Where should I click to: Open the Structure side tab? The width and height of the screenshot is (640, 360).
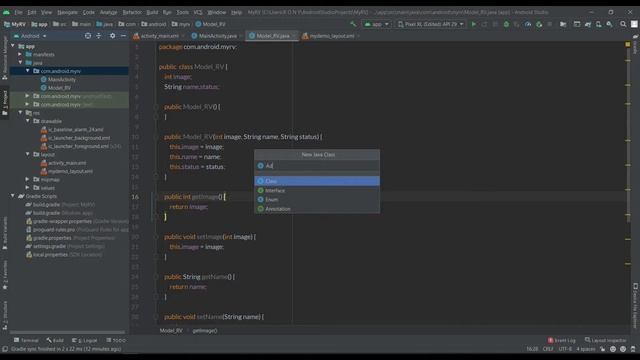[5, 315]
